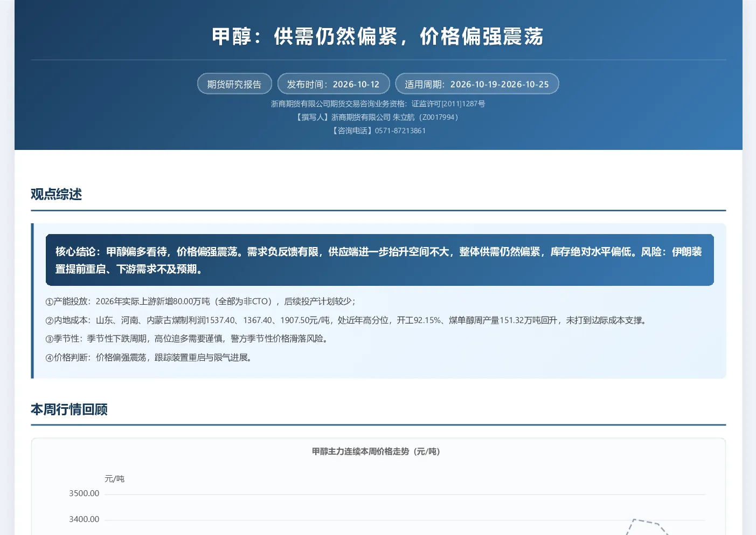
Task: Click the 撰写人 朱立航 author line
Action: tap(378, 117)
